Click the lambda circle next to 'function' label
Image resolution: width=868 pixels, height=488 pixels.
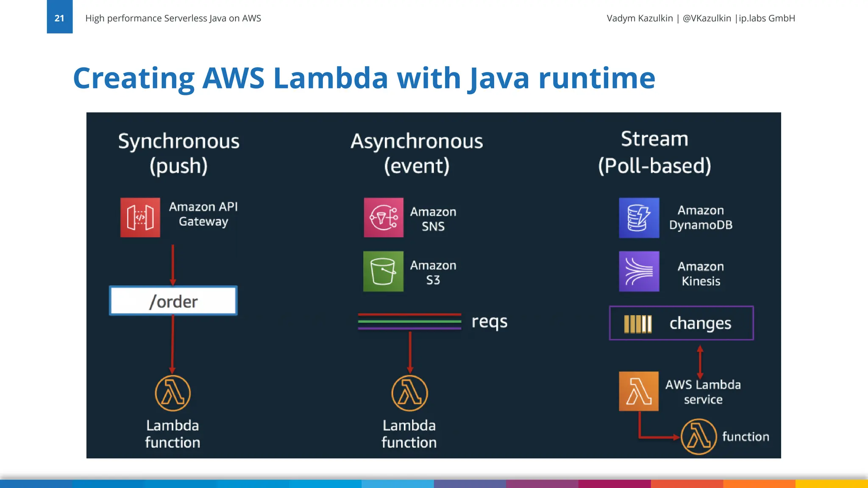click(x=698, y=436)
